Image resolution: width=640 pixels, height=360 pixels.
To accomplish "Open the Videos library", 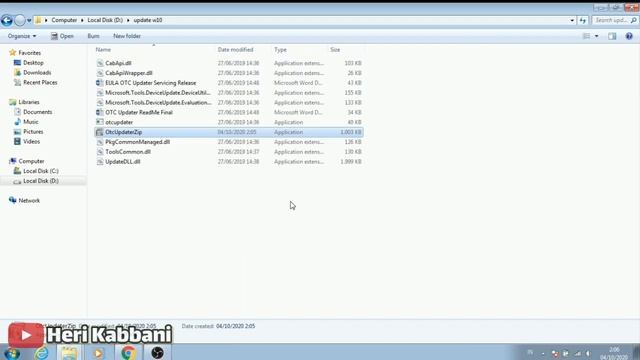I will [x=31, y=141].
